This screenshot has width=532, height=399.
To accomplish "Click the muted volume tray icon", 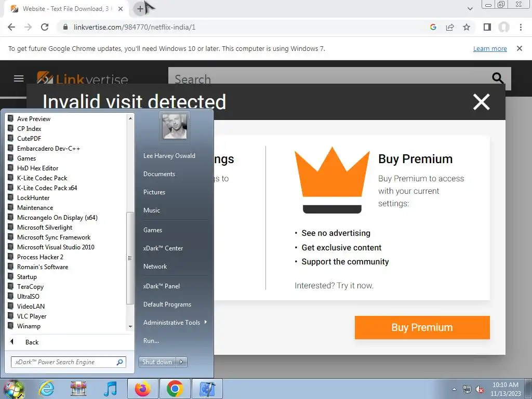I will click(480, 389).
